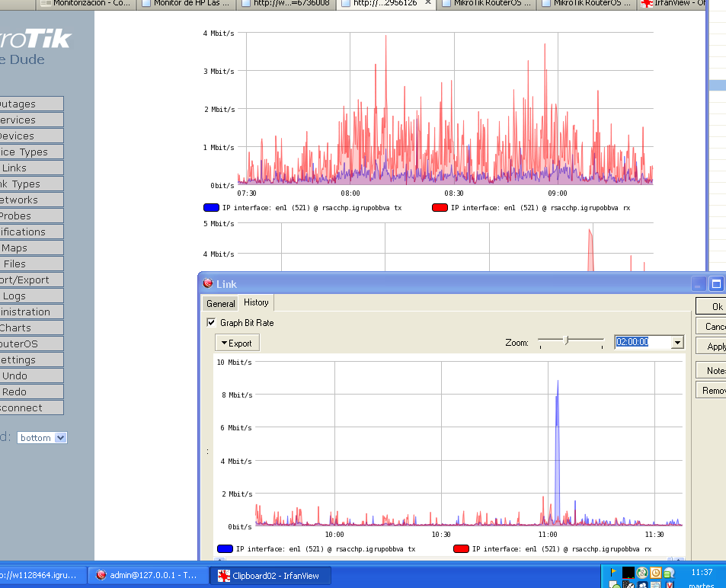Open the Export dropdown button
Viewport: 726px width, 588px height.
[237, 343]
